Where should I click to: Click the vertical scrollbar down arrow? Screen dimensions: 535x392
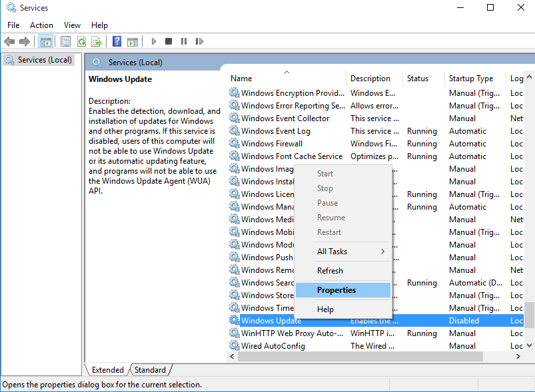point(529,346)
